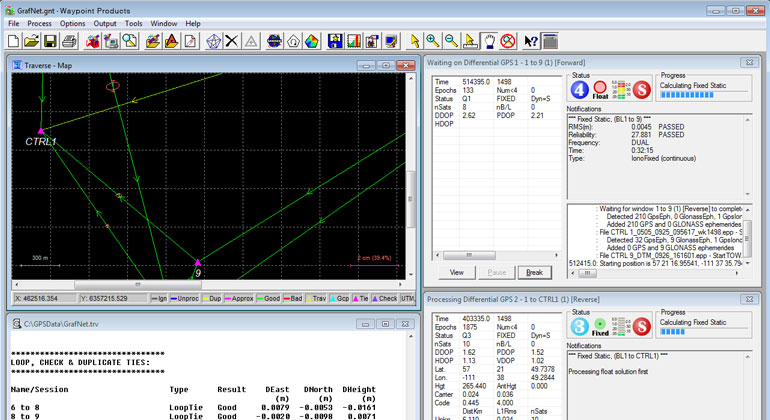Click the multicolored pentagon toolbar icon
The image size is (770, 420).
pyautogui.click(x=312, y=41)
